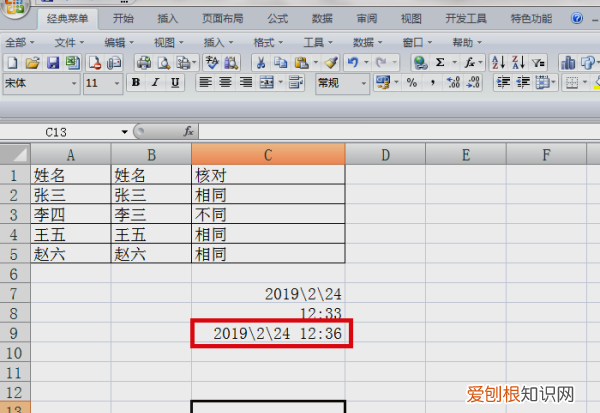Viewport: 600px width, 413px height.
Task: Open the 格式 menu
Action: (x=264, y=42)
